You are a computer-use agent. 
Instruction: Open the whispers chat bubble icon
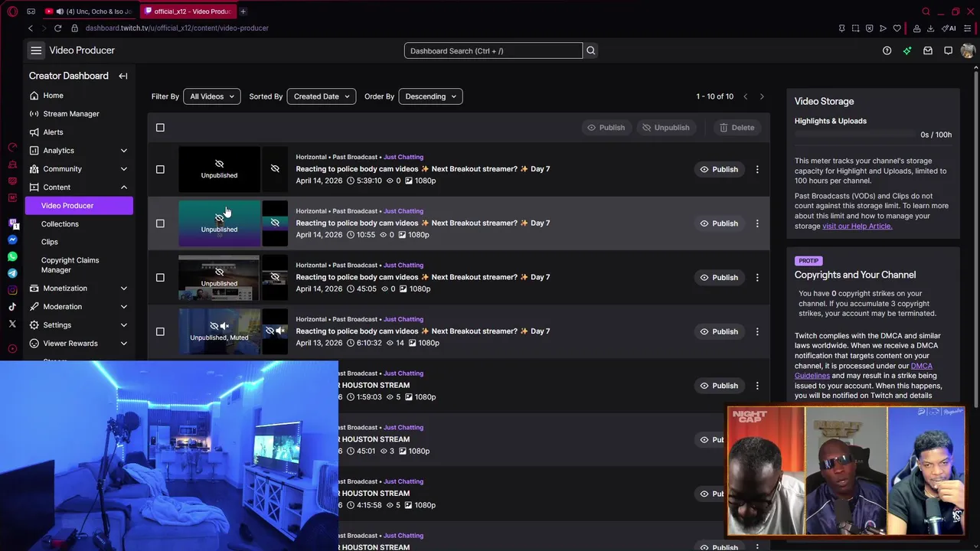point(948,51)
